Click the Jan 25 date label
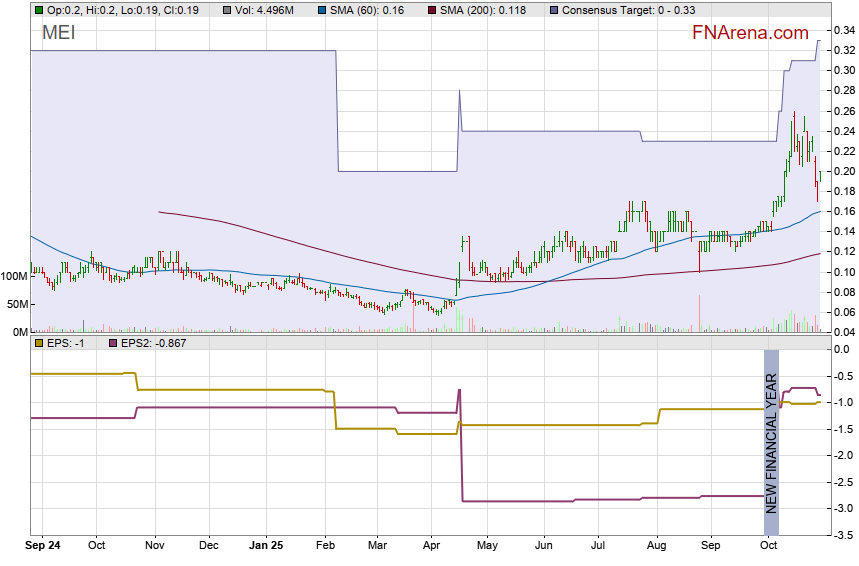Image resolution: width=859 pixels, height=566 pixels. [x=266, y=546]
